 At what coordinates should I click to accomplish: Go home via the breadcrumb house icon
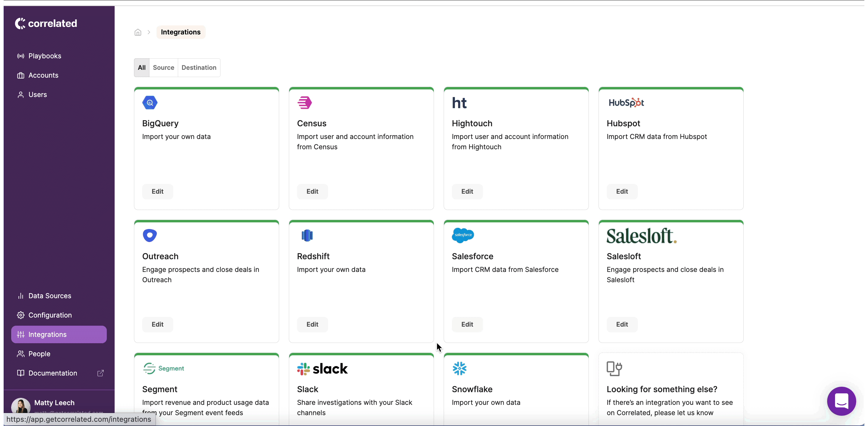(138, 32)
